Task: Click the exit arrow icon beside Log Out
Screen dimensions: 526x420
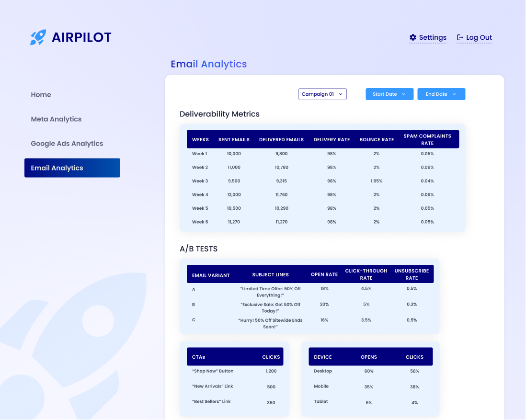Action: click(x=460, y=37)
